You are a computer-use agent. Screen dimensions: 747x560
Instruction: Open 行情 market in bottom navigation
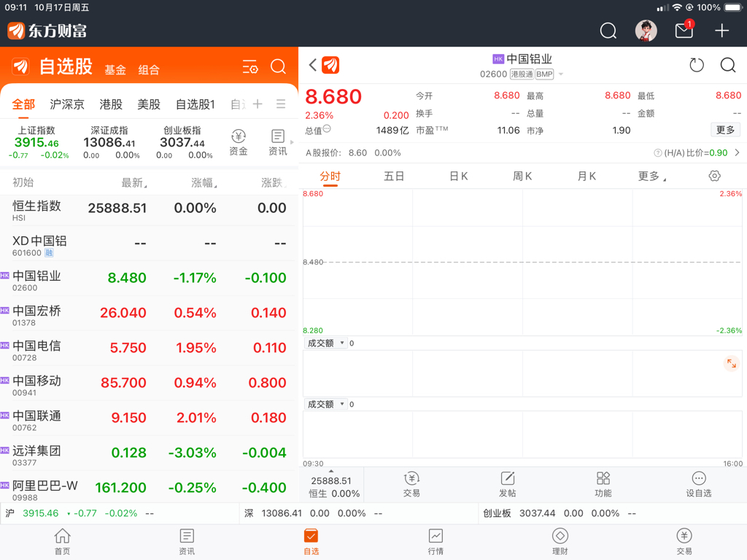436,542
